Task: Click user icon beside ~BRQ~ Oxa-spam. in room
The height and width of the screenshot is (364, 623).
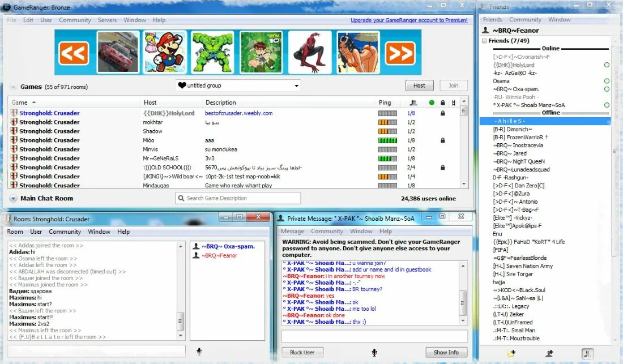Action: tap(196, 246)
